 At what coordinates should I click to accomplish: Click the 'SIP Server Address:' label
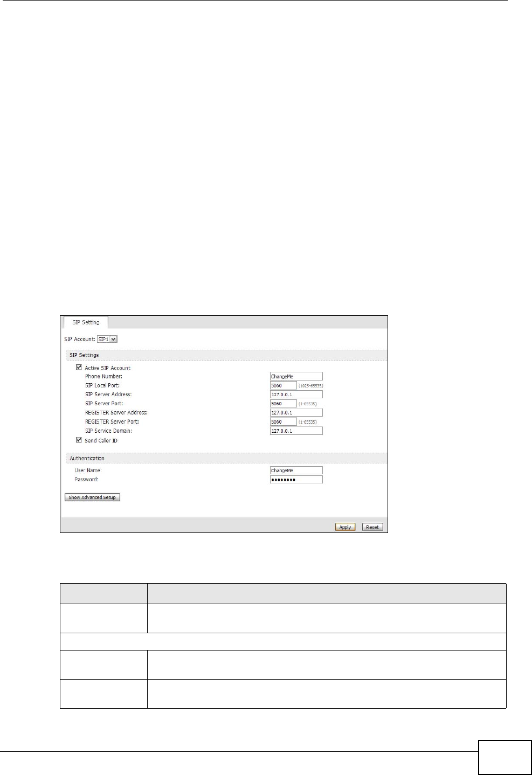pyautogui.click(x=108, y=395)
